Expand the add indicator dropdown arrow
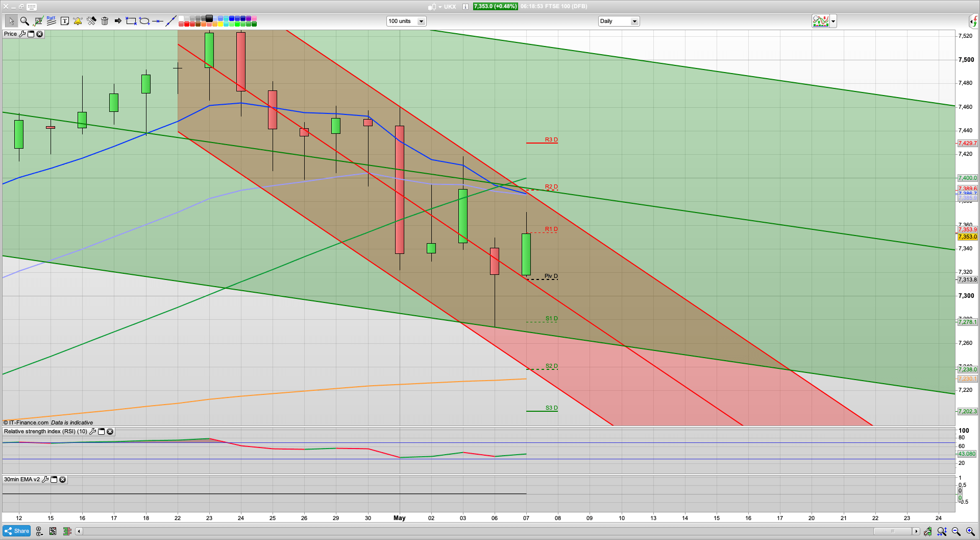The height and width of the screenshot is (540, 980). click(834, 21)
